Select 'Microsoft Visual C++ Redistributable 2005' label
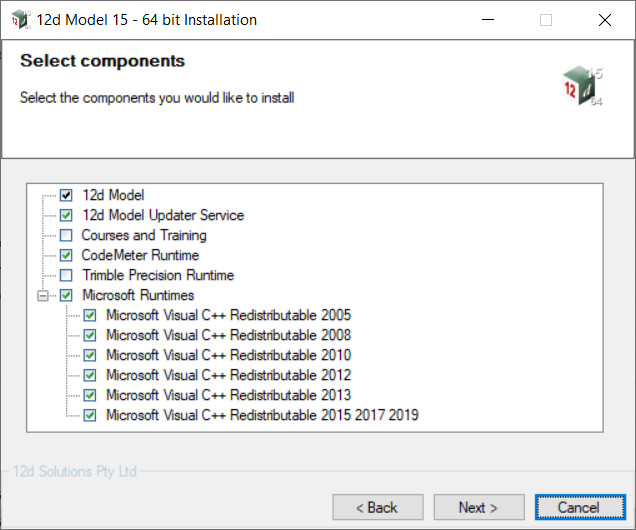The height and width of the screenshot is (530, 636). 229,315
